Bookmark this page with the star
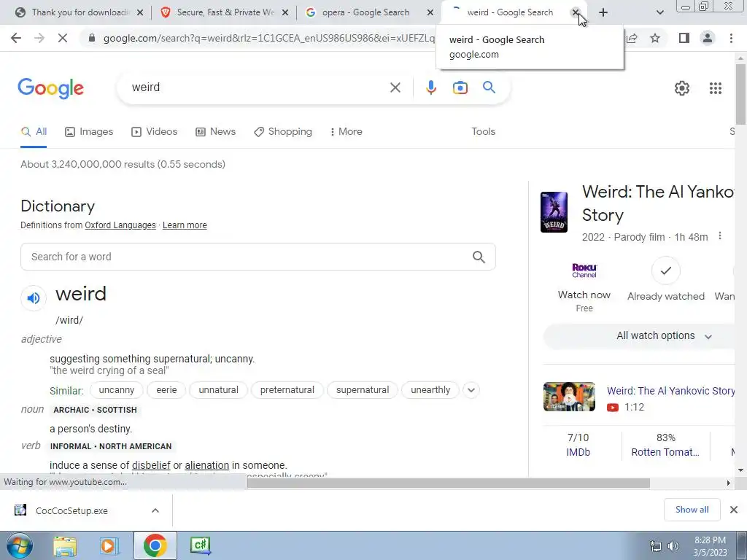The image size is (747, 560). (655, 38)
